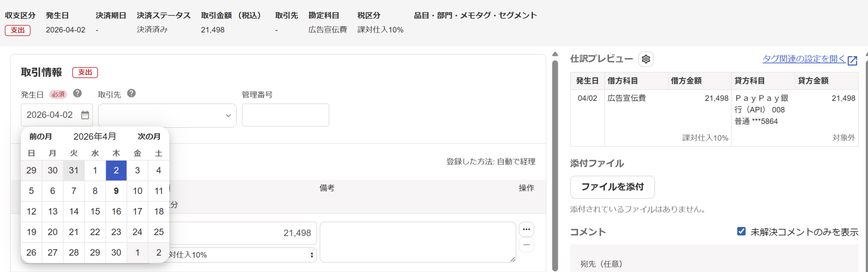
Task: Open タグ関連の設定を開く link
Action: 804,59
